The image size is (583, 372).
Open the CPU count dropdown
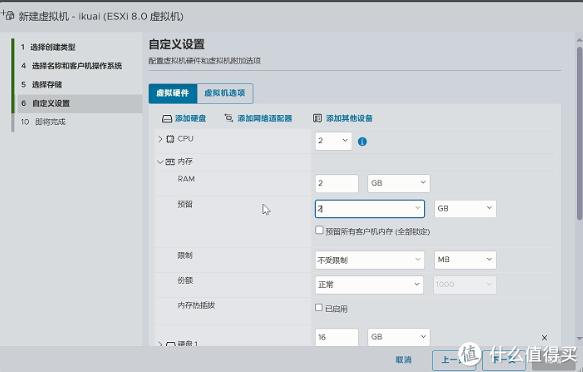334,141
